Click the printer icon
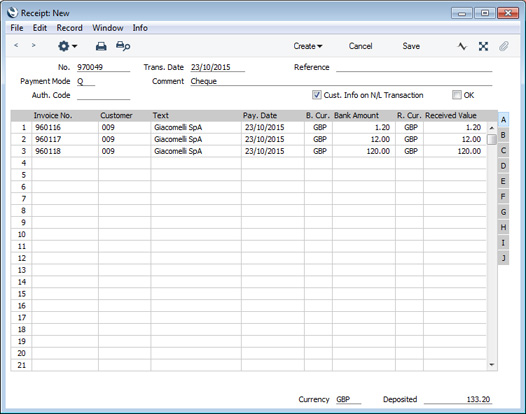526x414 pixels. click(x=101, y=46)
